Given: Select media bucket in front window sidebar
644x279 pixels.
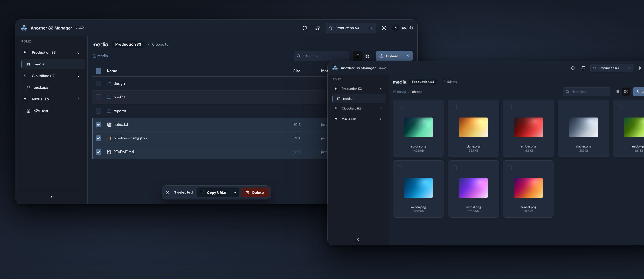Looking at the screenshot, I should pos(359,99).
